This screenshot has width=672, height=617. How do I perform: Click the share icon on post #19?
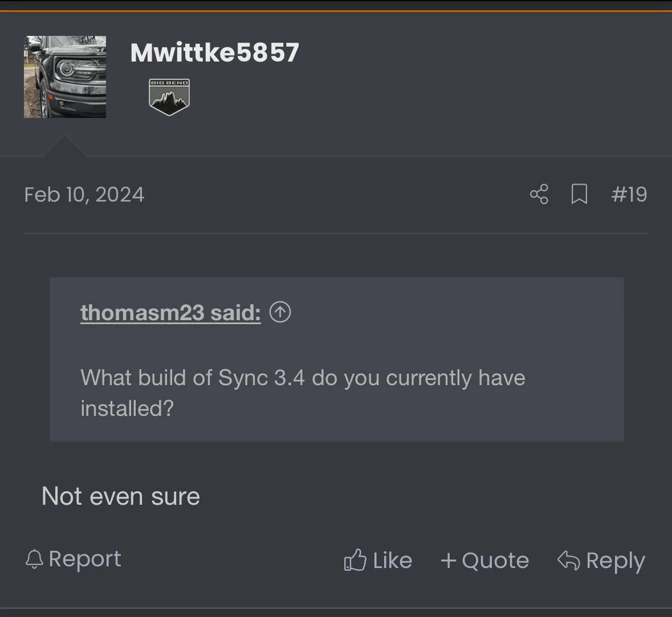(539, 194)
